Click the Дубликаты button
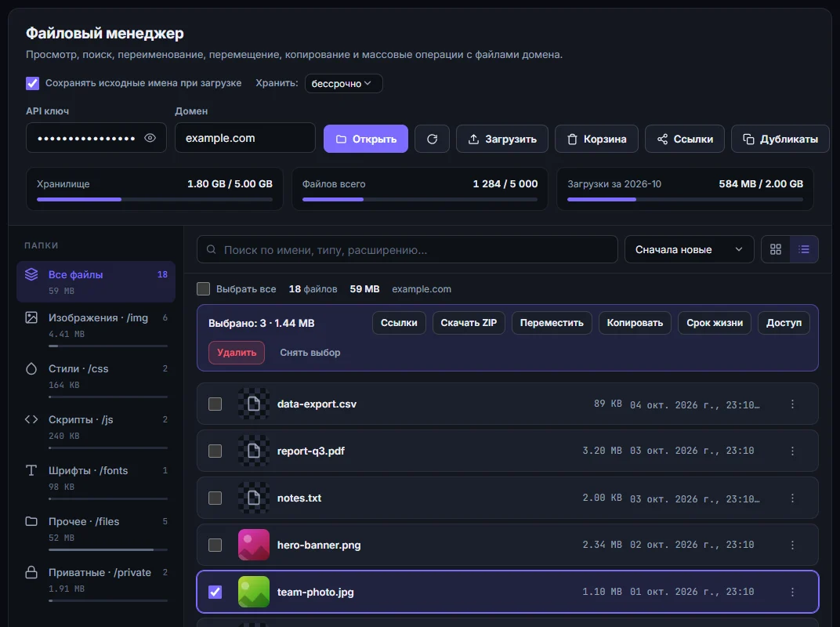The image size is (840, 627). coord(780,139)
